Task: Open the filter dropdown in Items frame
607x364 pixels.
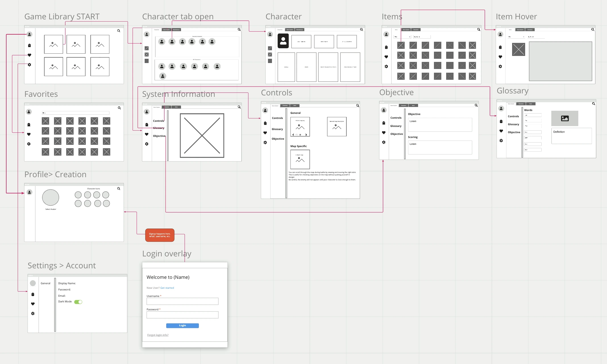Action: pyautogui.click(x=402, y=37)
